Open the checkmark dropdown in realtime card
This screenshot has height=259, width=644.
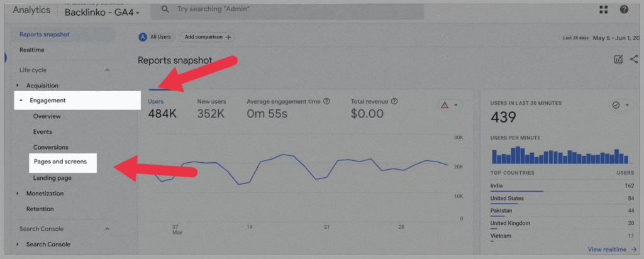[x=621, y=105]
